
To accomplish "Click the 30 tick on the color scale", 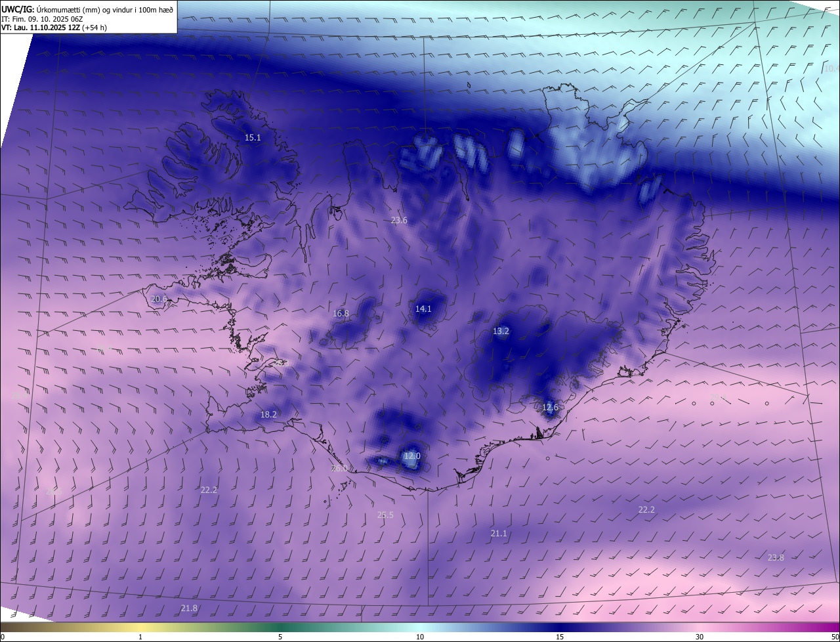I will (700, 637).
